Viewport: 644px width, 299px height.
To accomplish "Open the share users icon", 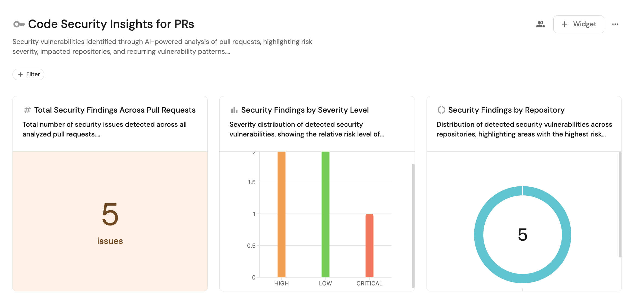I will pyautogui.click(x=540, y=24).
